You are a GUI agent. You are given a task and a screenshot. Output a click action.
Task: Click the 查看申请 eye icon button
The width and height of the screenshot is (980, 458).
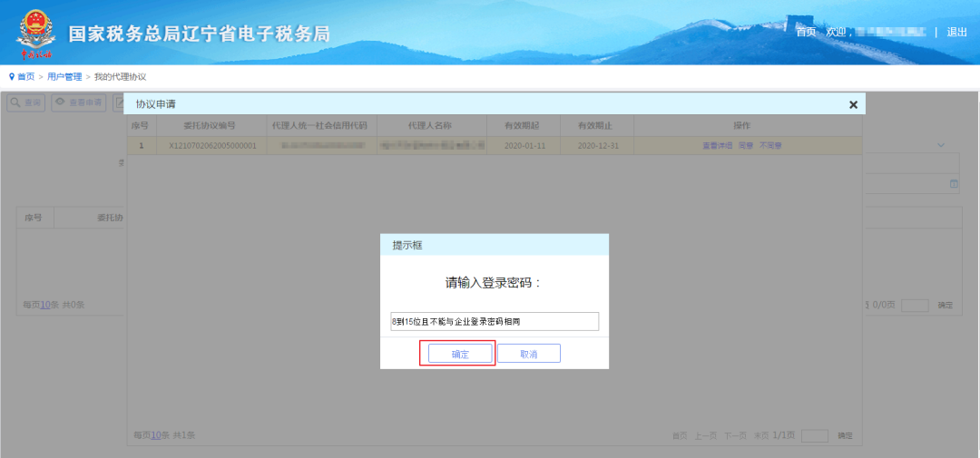79,102
